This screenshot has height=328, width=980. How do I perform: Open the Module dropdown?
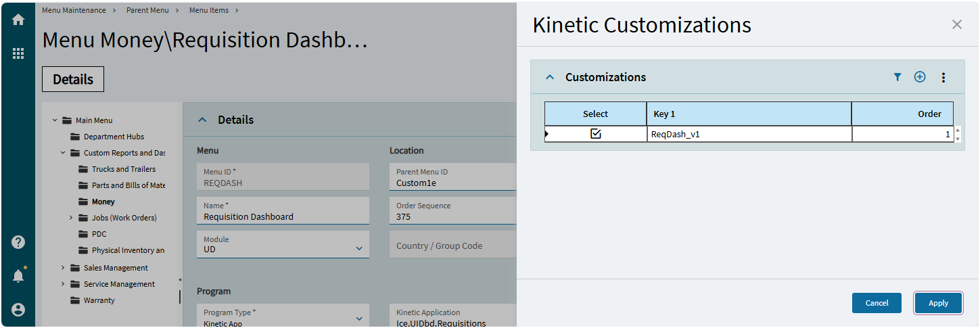[359, 249]
